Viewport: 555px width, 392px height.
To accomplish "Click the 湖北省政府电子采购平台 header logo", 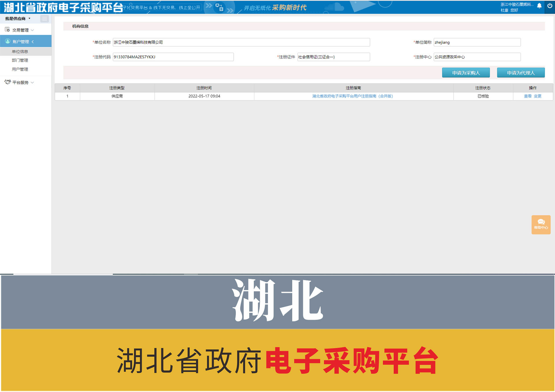I will coord(63,7).
